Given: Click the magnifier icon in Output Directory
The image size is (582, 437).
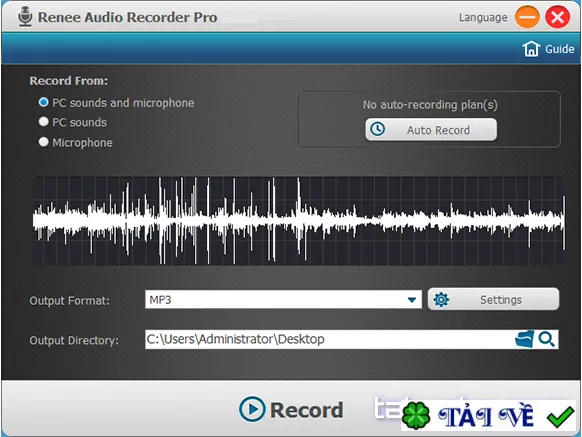Looking at the screenshot, I should 546,339.
